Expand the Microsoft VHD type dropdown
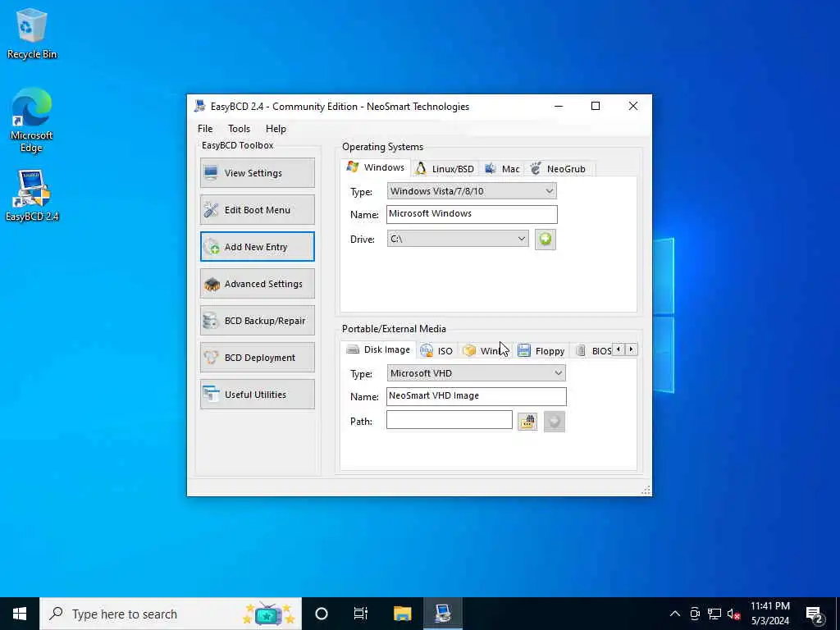The height and width of the screenshot is (630, 840). click(x=476, y=373)
